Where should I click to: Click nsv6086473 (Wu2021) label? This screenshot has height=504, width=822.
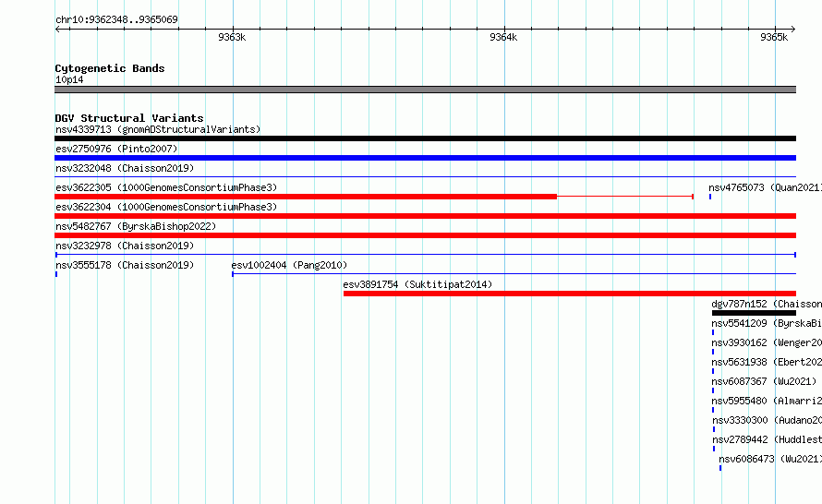(770, 459)
